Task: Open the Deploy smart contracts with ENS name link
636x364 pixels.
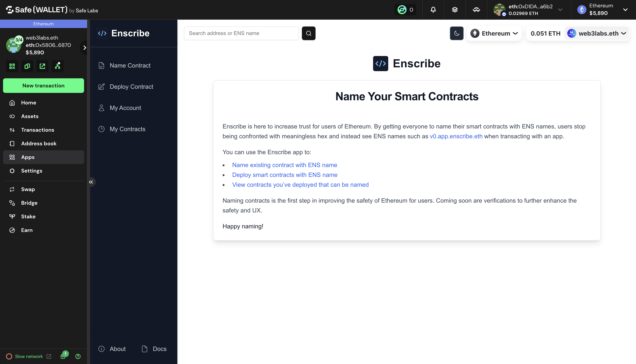Action: [285, 175]
